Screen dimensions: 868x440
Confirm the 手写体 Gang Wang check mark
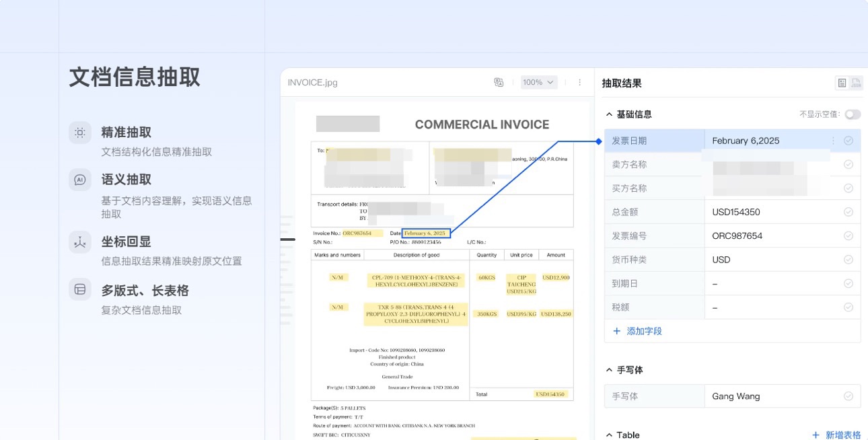point(848,396)
